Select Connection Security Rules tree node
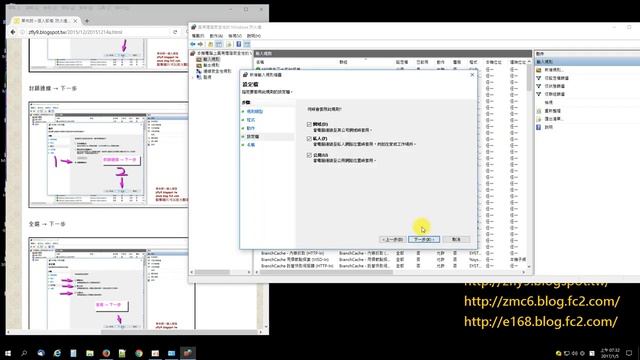640x360 pixels. click(217, 71)
